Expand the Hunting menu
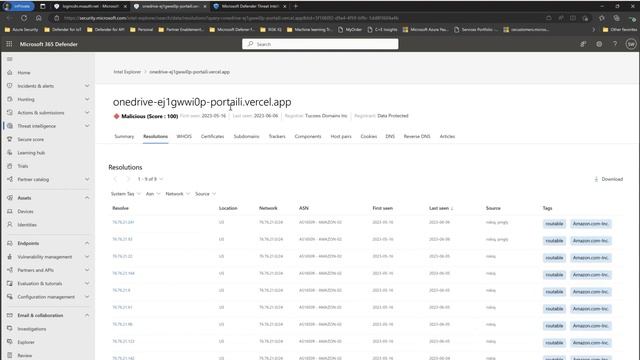 point(87,99)
